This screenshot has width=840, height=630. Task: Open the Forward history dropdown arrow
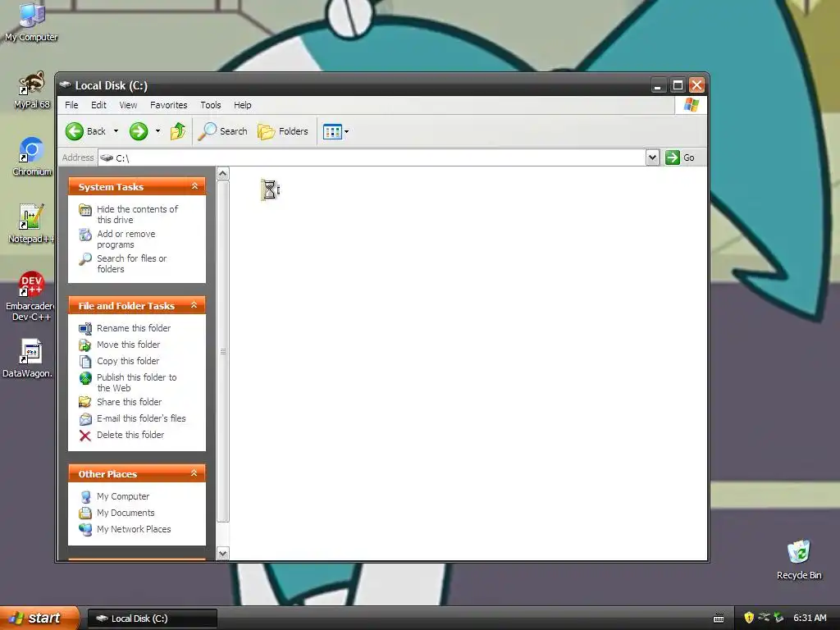tap(157, 131)
